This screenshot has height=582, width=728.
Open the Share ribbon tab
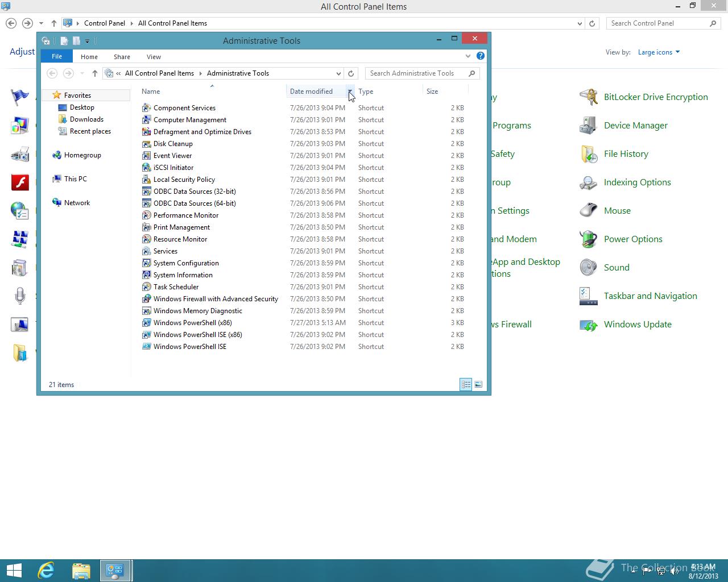[x=122, y=57]
